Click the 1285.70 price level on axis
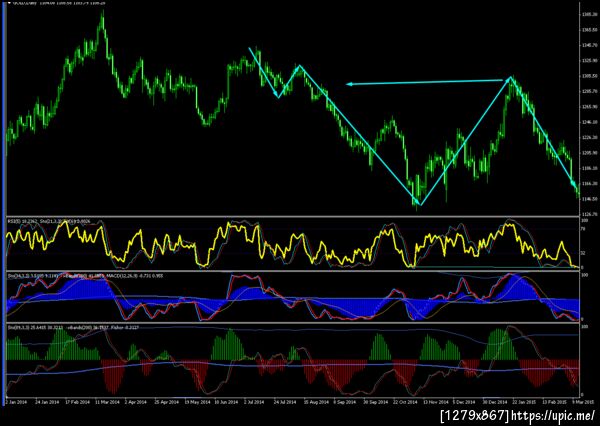Viewport: 600px width, 426px height. click(588, 91)
